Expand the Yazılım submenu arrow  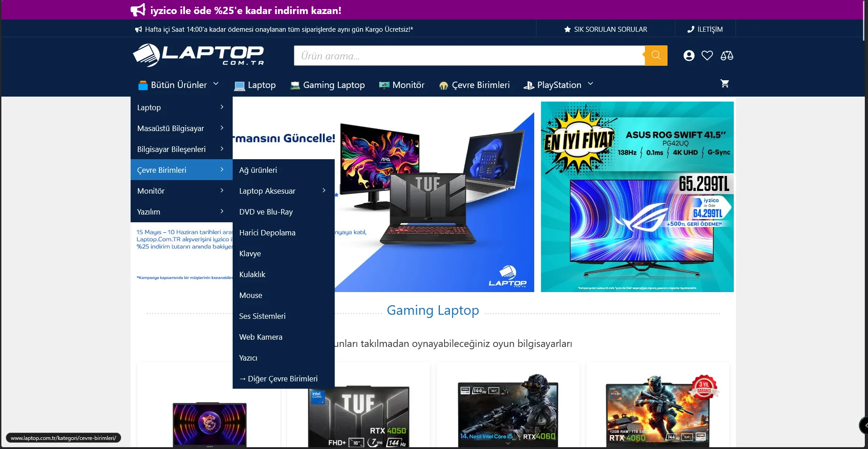(222, 211)
